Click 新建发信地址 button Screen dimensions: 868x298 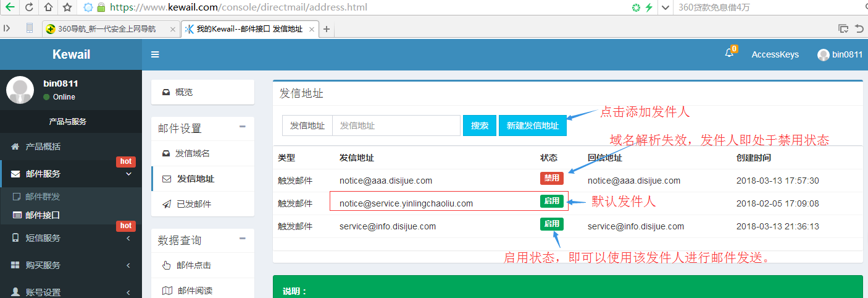point(533,126)
